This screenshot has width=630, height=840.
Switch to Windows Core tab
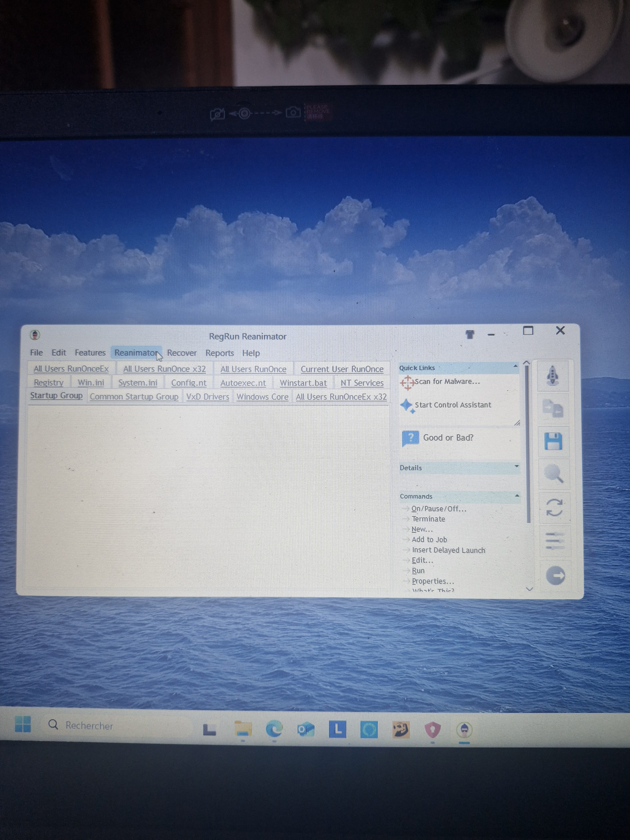click(x=262, y=397)
